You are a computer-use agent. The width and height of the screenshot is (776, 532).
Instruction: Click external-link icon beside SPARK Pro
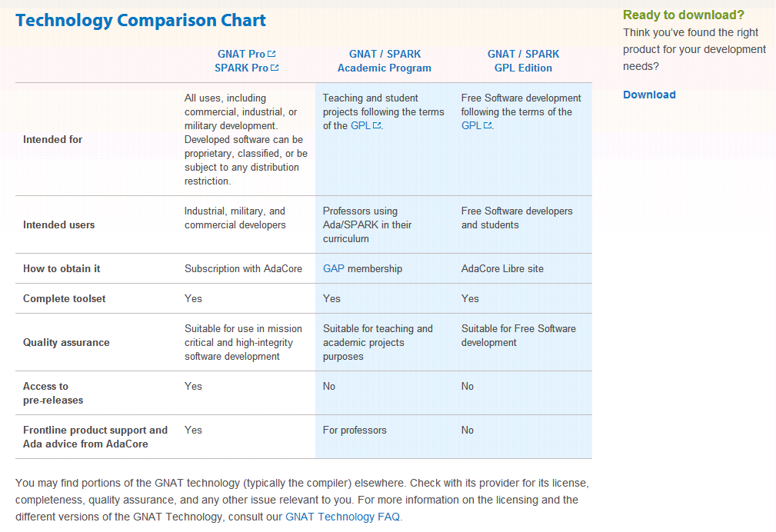(x=275, y=68)
